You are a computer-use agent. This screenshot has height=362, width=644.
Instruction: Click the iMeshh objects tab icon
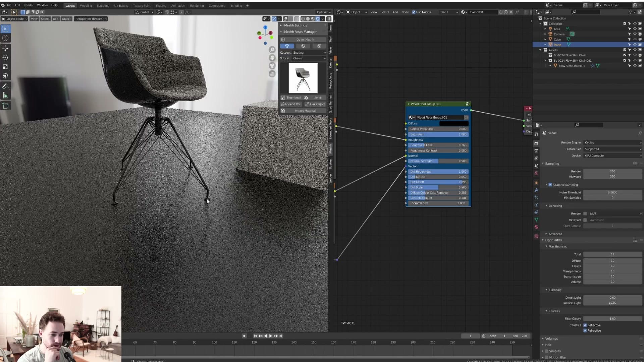pos(287,46)
